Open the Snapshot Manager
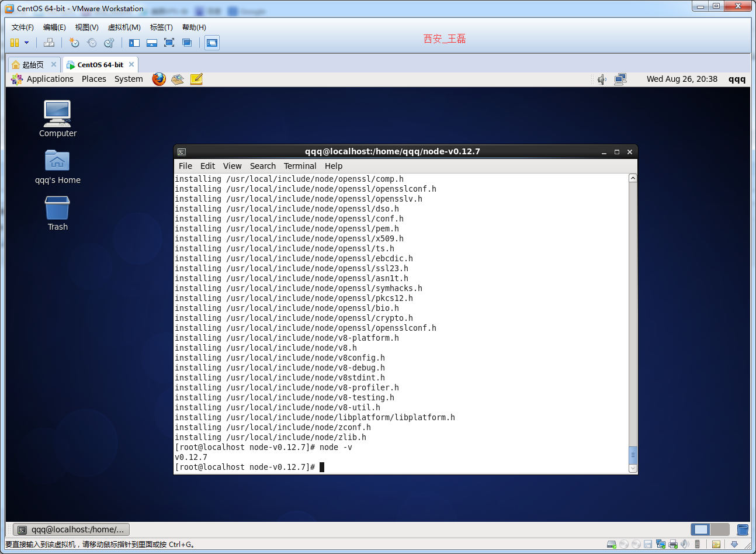 tap(109, 42)
